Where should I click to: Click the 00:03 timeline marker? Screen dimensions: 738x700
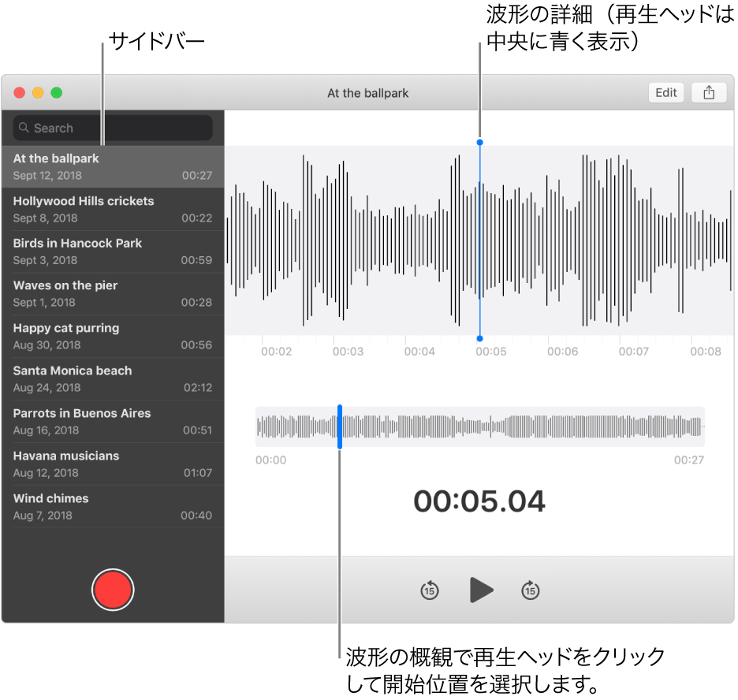pyautogui.click(x=348, y=352)
